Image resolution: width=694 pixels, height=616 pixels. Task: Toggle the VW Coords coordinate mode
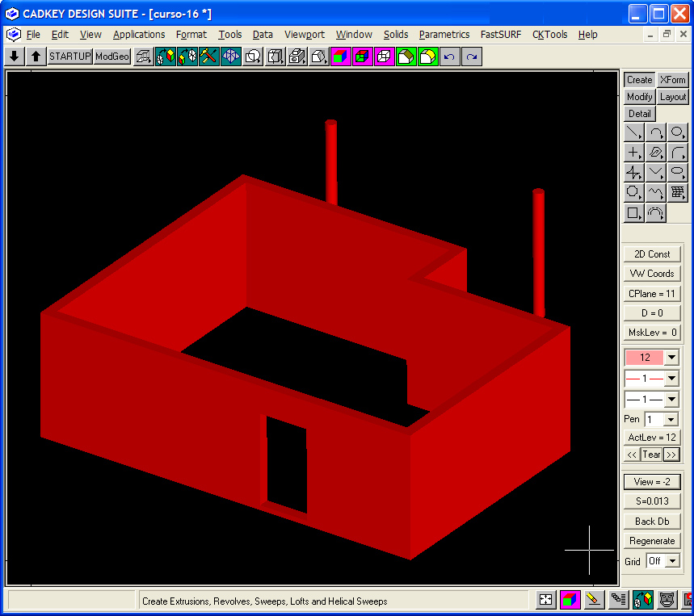(x=651, y=274)
